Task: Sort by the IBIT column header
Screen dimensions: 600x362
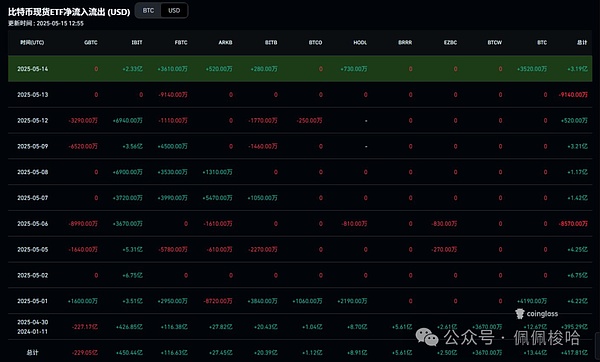Action: tap(137, 42)
